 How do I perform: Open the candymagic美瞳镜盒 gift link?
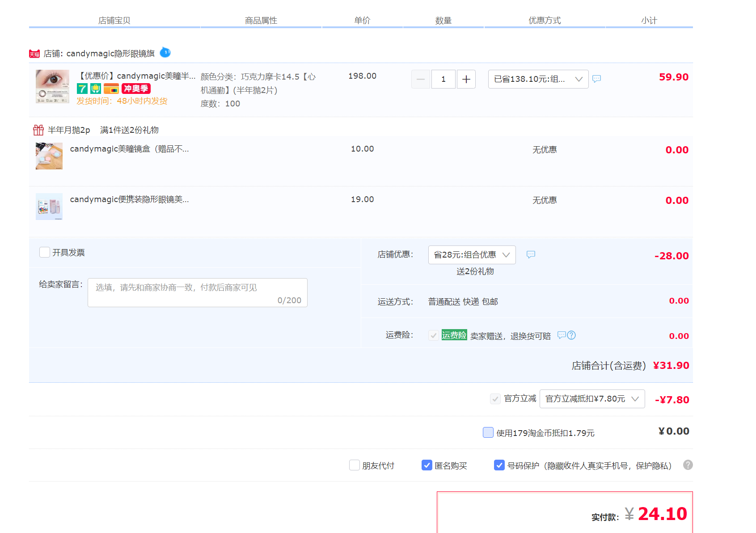point(130,149)
